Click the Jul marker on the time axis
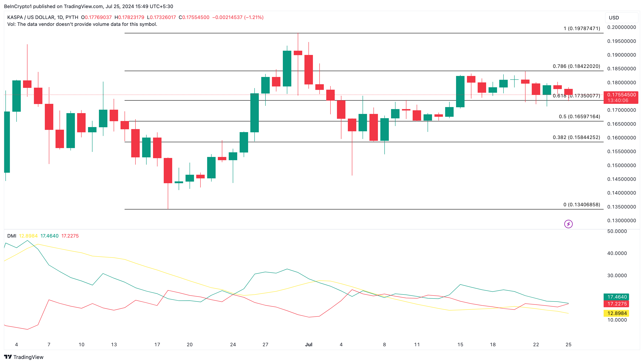This screenshot has width=644, height=364. click(x=308, y=344)
